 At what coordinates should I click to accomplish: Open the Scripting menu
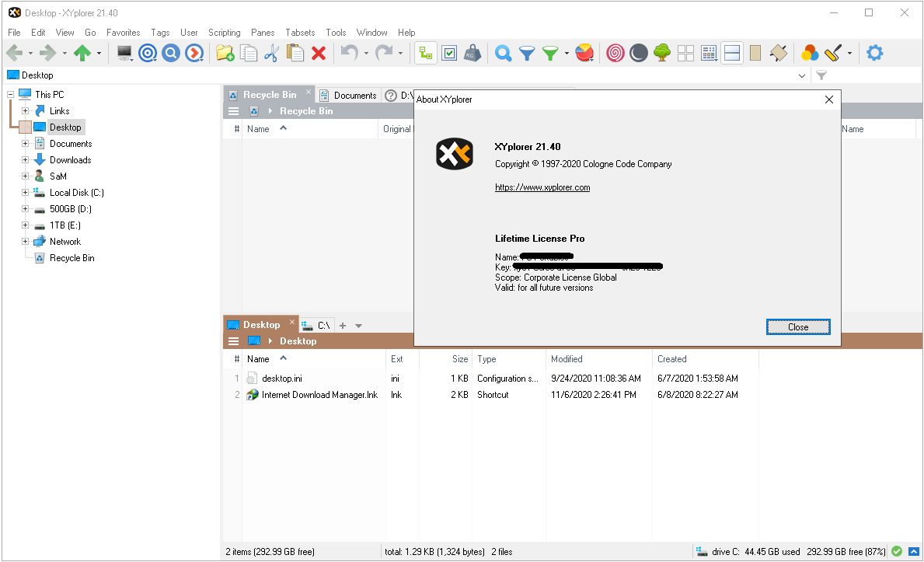point(224,33)
